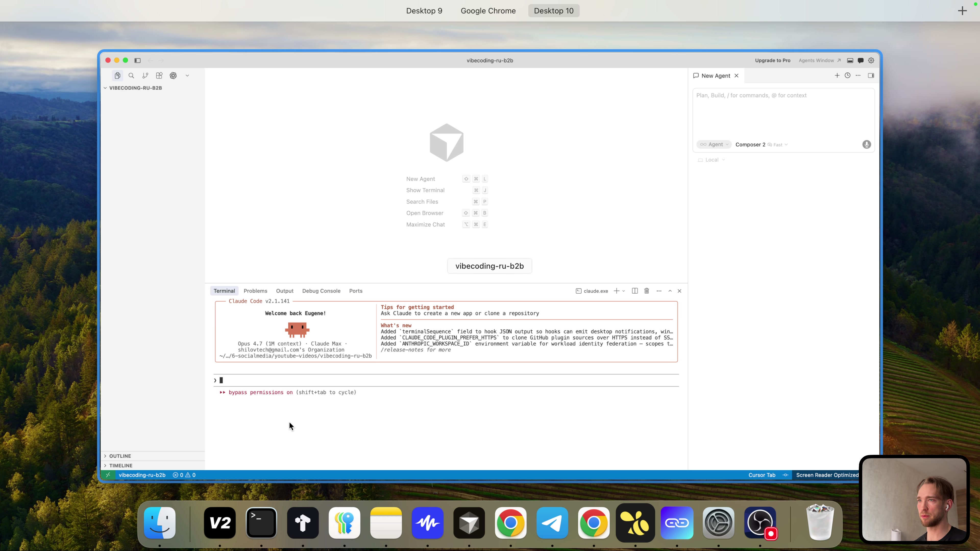Switch to the Debug Console tab
This screenshot has width=980, height=551.
pyautogui.click(x=321, y=291)
